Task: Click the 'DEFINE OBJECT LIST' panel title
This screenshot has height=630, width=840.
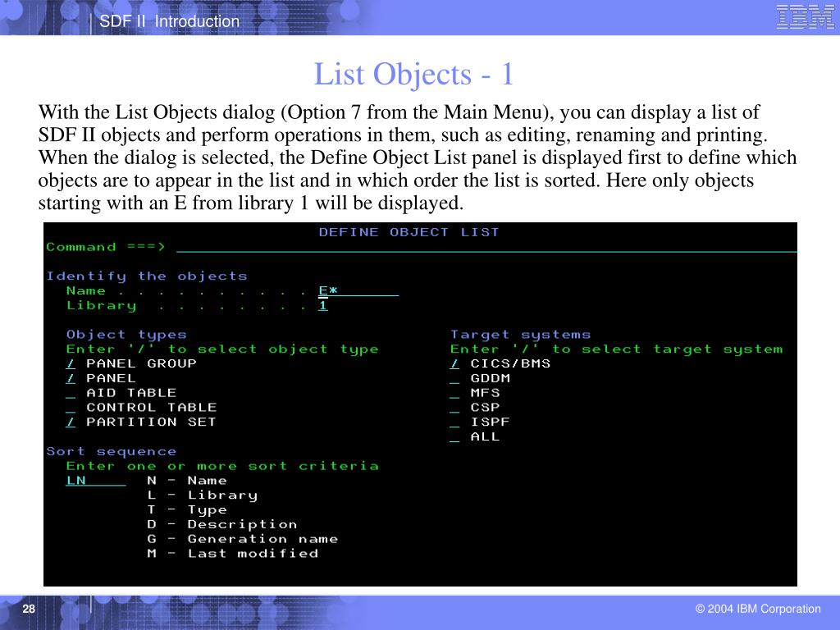Action: 409,232
